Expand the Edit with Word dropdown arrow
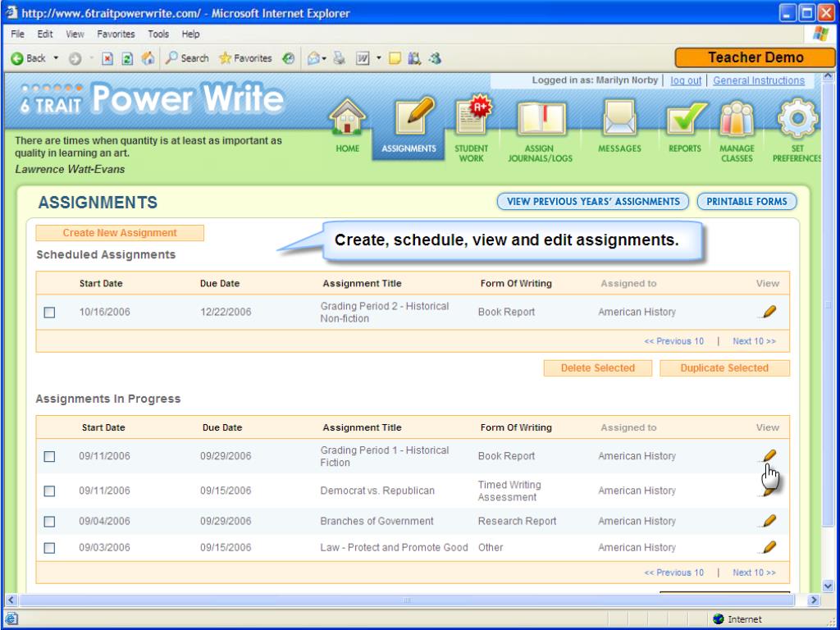 [379, 58]
